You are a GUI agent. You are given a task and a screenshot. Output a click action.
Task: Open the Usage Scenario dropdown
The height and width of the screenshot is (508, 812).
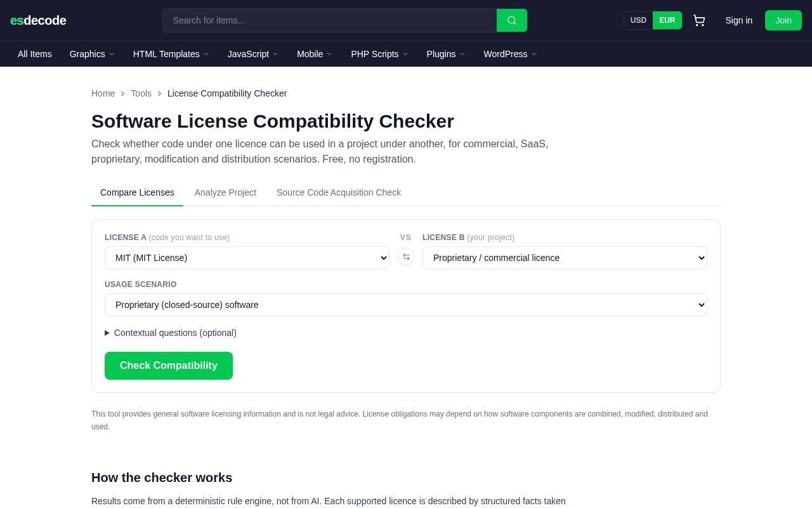pyautogui.click(x=406, y=305)
